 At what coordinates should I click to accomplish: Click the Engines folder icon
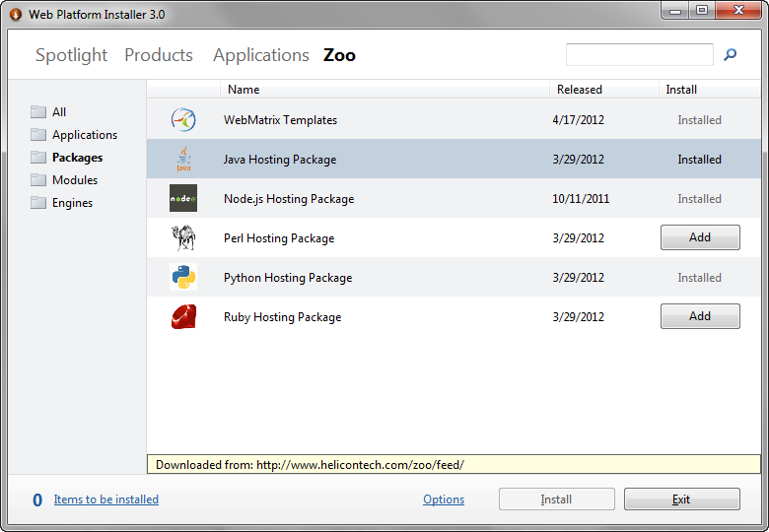pyautogui.click(x=38, y=202)
